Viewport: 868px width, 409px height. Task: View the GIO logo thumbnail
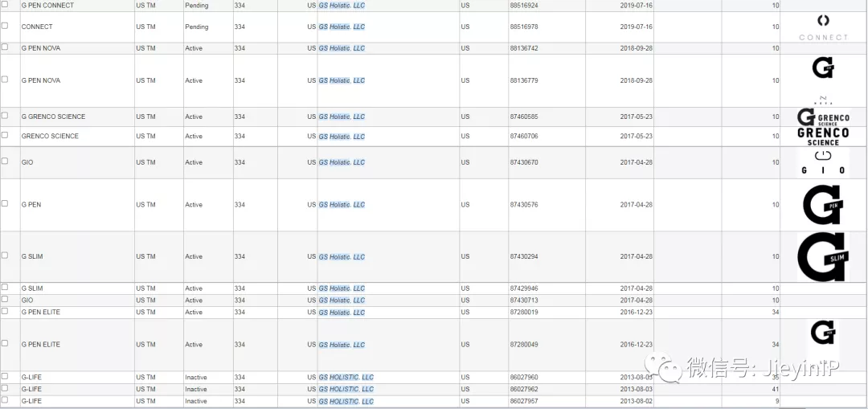pos(823,162)
